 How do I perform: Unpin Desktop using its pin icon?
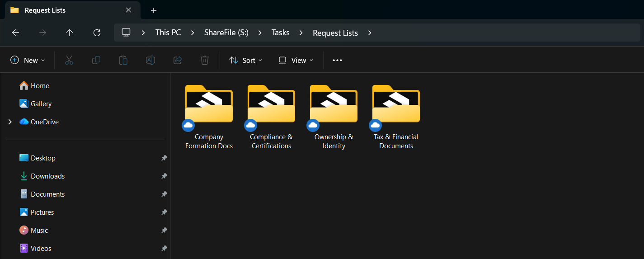tap(164, 158)
